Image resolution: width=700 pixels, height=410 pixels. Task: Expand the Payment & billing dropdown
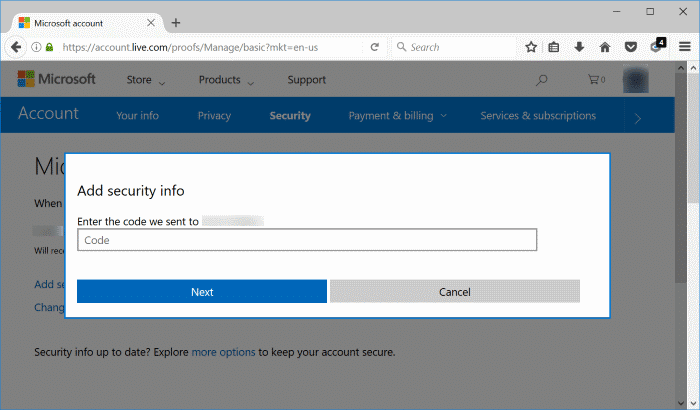[397, 116]
